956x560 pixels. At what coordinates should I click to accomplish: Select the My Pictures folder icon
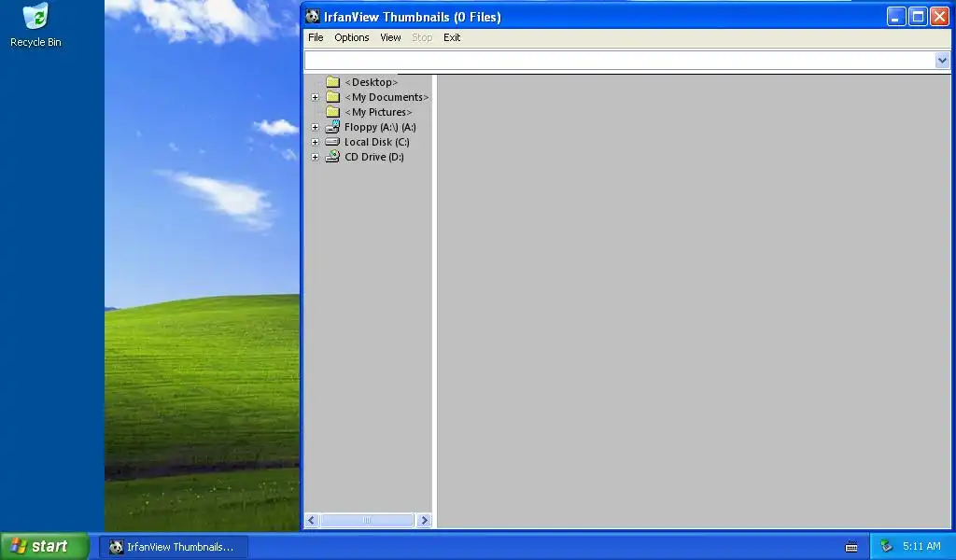coord(332,111)
